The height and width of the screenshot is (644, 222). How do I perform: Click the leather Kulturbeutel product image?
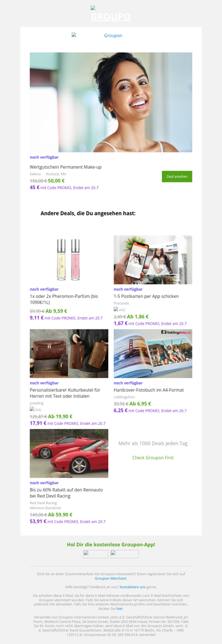click(69, 354)
